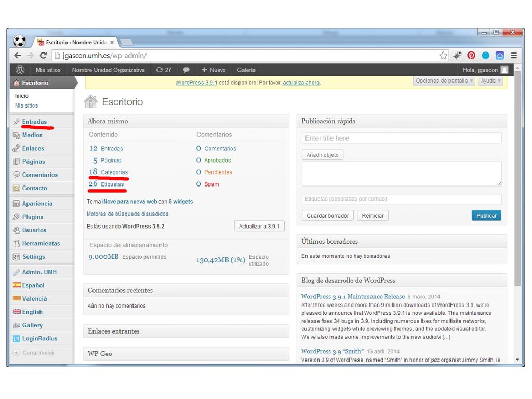
Task: Click in the Etiquetas tags input field
Action: point(402,199)
